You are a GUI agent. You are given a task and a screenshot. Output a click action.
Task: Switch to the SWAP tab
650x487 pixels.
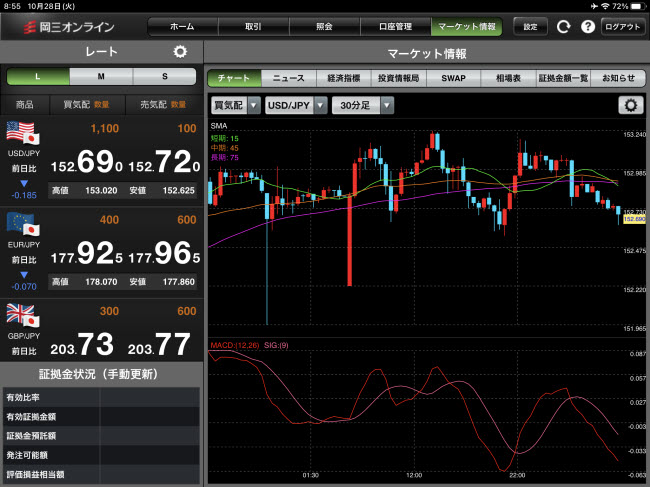tap(454, 78)
